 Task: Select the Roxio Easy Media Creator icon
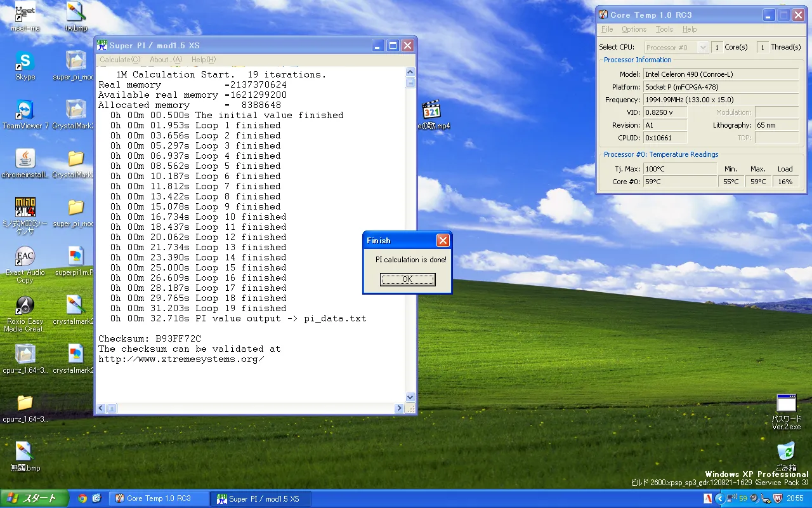click(25, 306)
